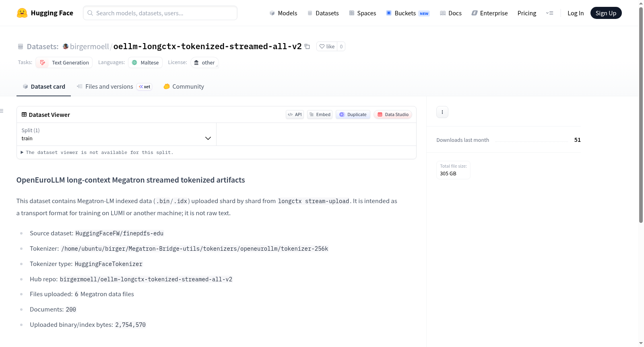Click the 'Documents: 200' value

pyautogui.click(x=71, y=310)
